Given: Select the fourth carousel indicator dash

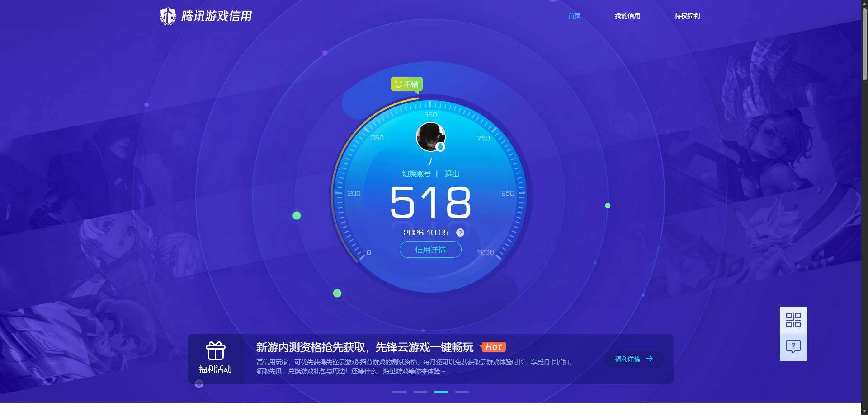Looking at the screenshot, I should coord(462,392).
